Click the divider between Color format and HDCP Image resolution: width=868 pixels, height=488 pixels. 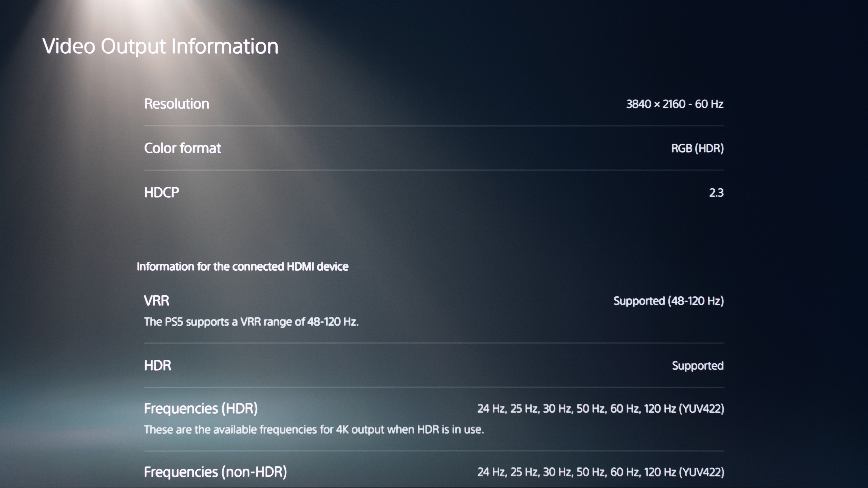[x=434, y=170]
